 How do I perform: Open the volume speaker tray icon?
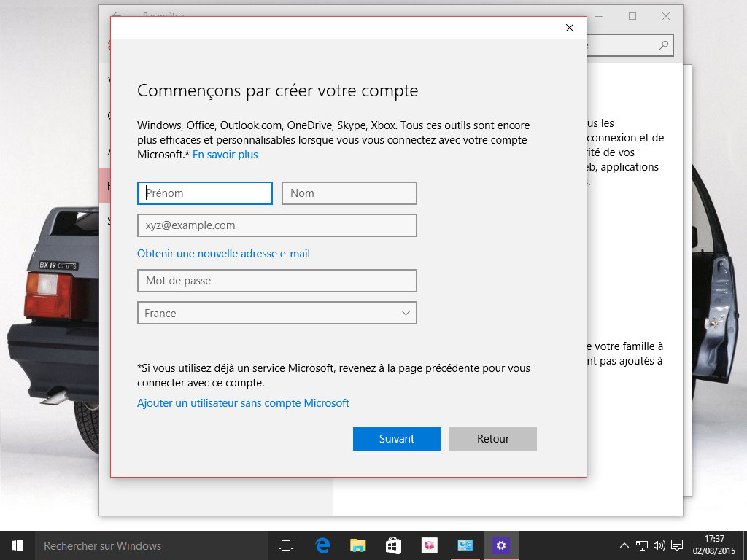click(659, 545)
